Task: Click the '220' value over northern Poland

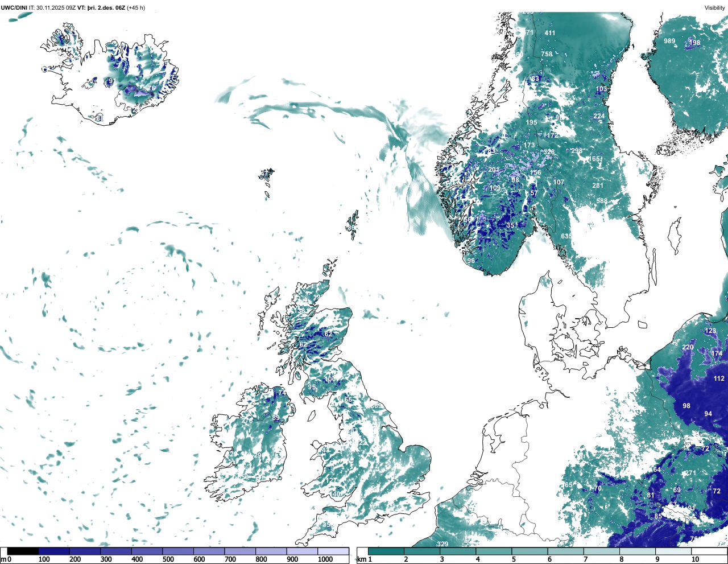Action: 688,347
